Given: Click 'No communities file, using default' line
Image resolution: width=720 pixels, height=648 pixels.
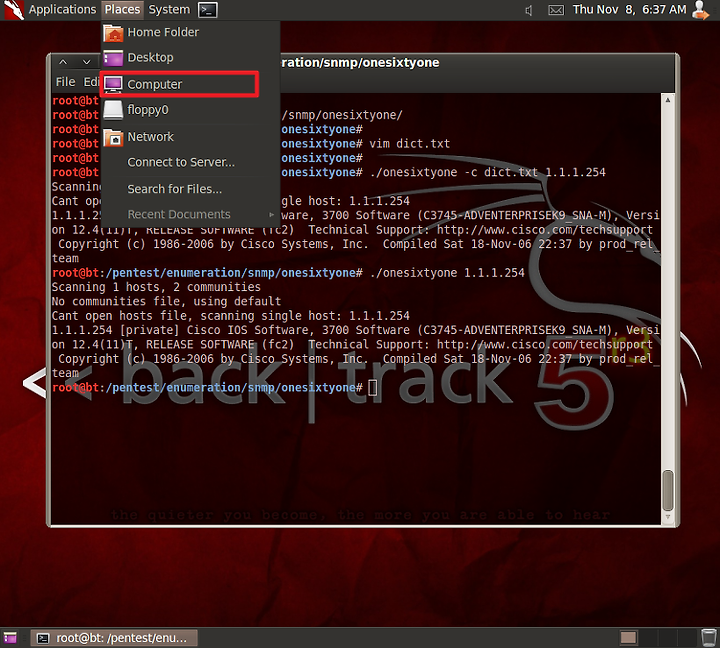Looking at the screenshot, I should point(166,302).
